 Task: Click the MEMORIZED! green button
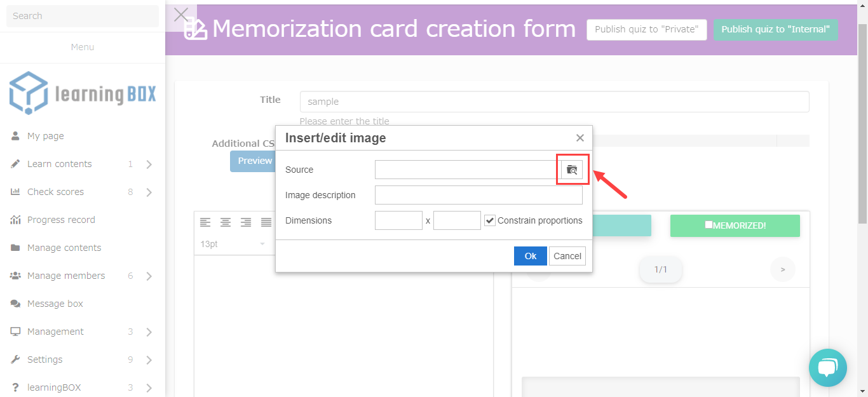pos(735,225)
